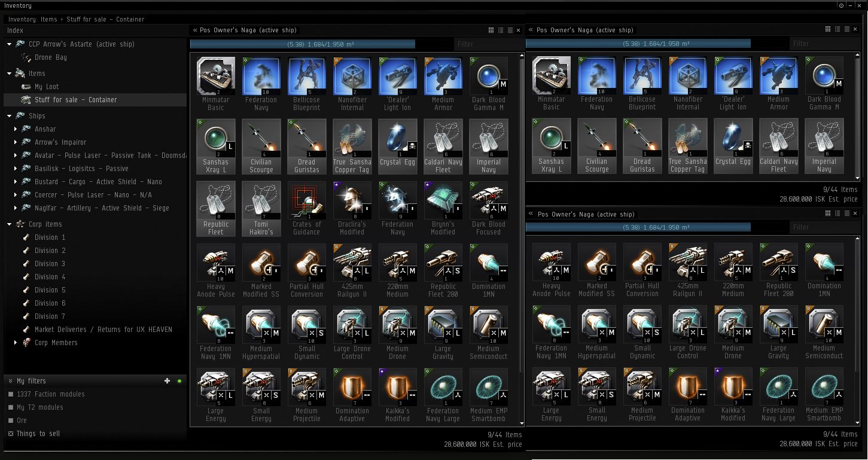Open the Drone Bay entry

click(50, 57)
